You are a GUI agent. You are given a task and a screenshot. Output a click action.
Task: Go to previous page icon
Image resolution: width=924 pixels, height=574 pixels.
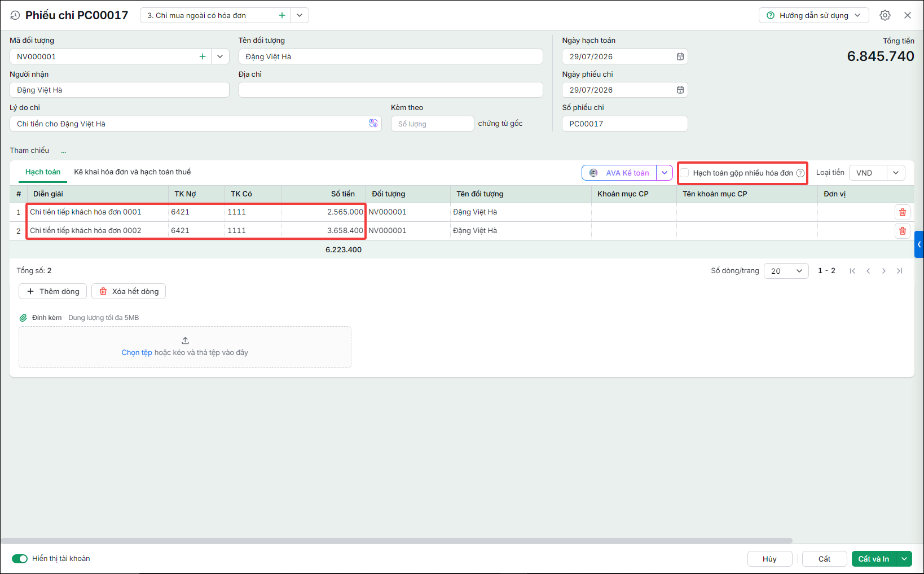(x=868, y=271)
